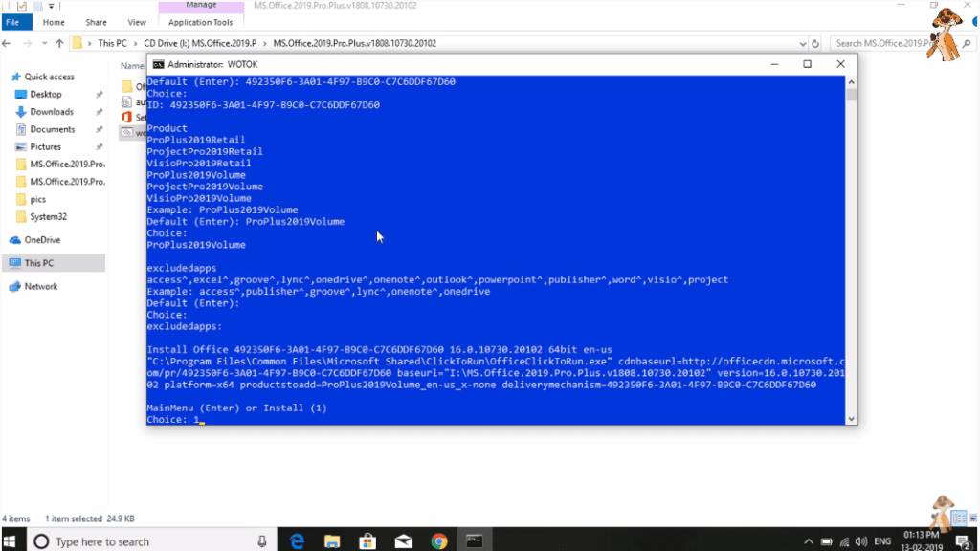Click the Back navigation arrow
980x551 pixels.
pyautogui.click(x=8, y=43)
